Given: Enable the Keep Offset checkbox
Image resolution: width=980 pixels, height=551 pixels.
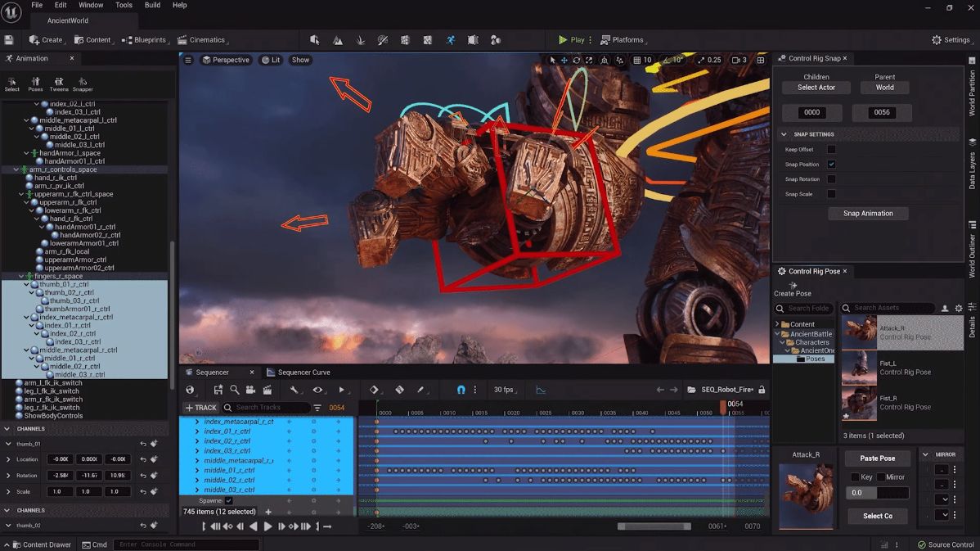Looking at the screenshot, I should click(x=831, y=150).
